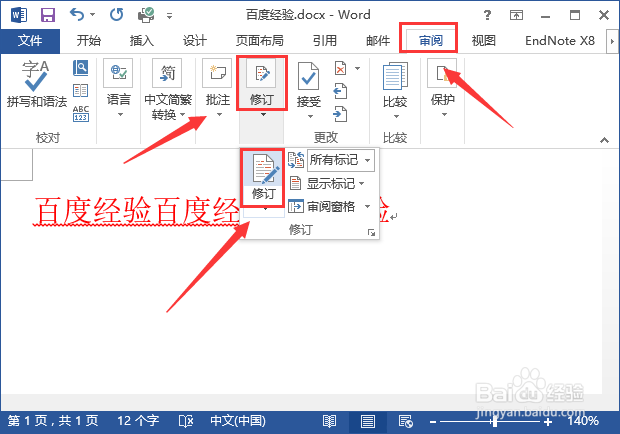Viewport: 620px width, 434px height.
Task: Go to the next change icon
Action: pyautogui.click(x=340, y=114)
